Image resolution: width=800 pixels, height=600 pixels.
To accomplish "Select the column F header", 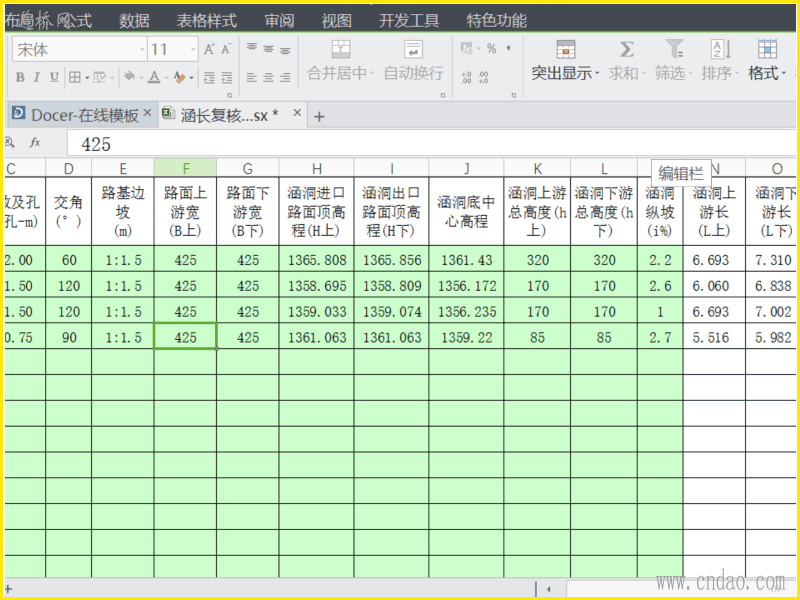I will [185, 168].
